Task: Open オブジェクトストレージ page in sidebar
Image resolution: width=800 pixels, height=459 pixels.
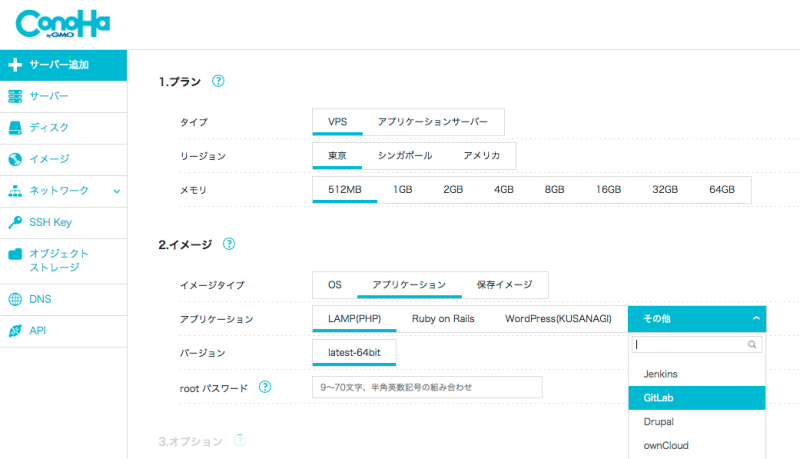Action: pyautogui.click(x=63, y=261)
